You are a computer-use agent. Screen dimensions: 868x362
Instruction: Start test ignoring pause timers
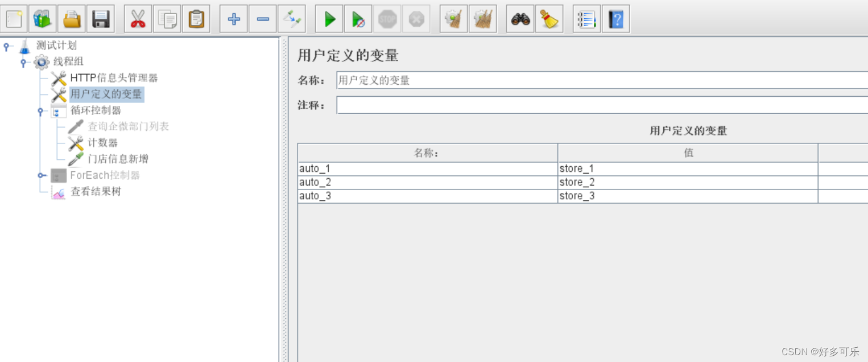click(358, 18)
